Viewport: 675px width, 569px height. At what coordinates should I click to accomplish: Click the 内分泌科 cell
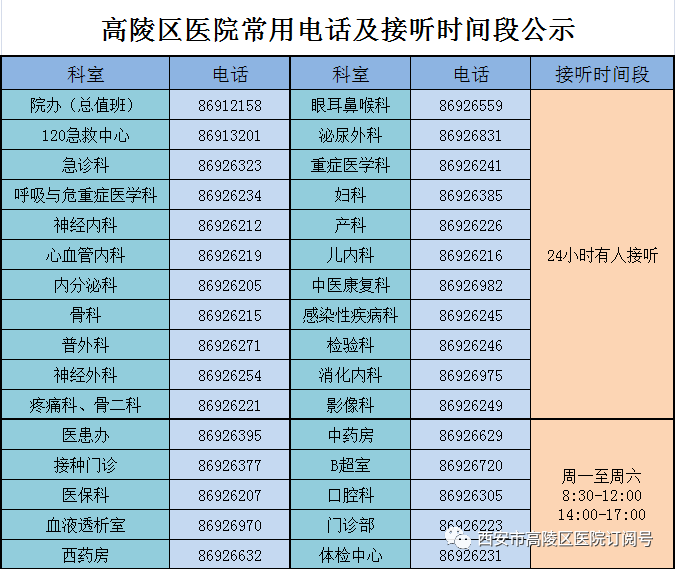pos(85,285)
